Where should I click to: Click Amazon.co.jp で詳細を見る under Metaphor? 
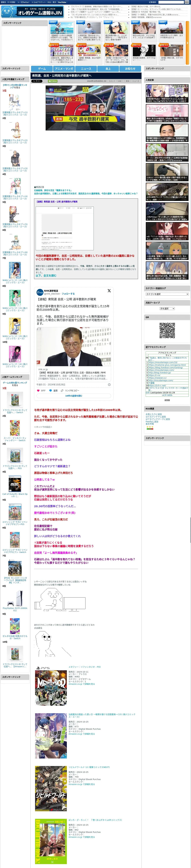(82, 684)
